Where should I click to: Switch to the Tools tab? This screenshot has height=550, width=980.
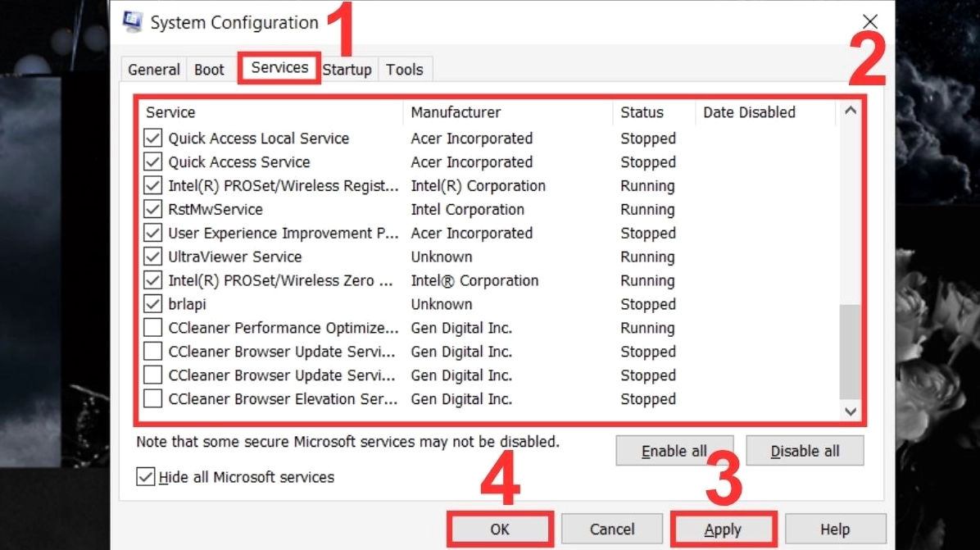[405, 70]
